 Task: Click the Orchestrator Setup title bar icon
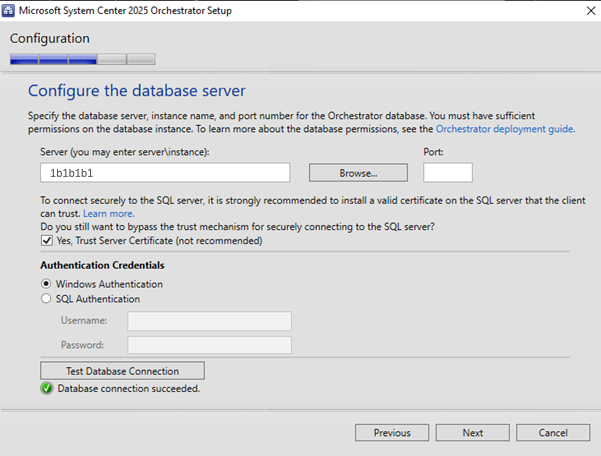tap(8, 11)
